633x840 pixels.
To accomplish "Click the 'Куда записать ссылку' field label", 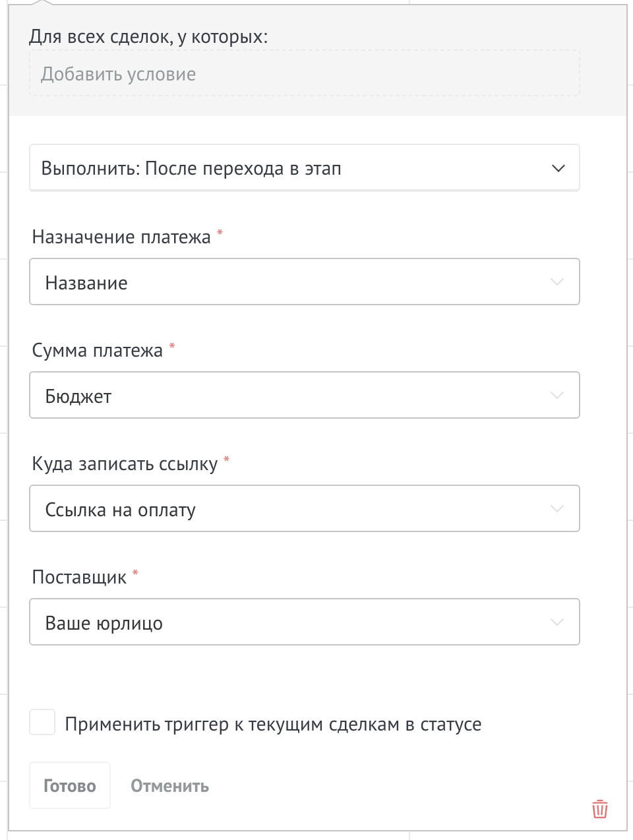I will pos(125,464).
